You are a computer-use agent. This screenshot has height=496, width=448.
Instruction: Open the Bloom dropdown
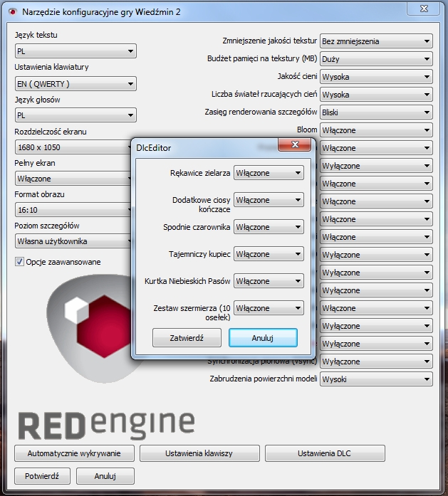coord(376,130)
